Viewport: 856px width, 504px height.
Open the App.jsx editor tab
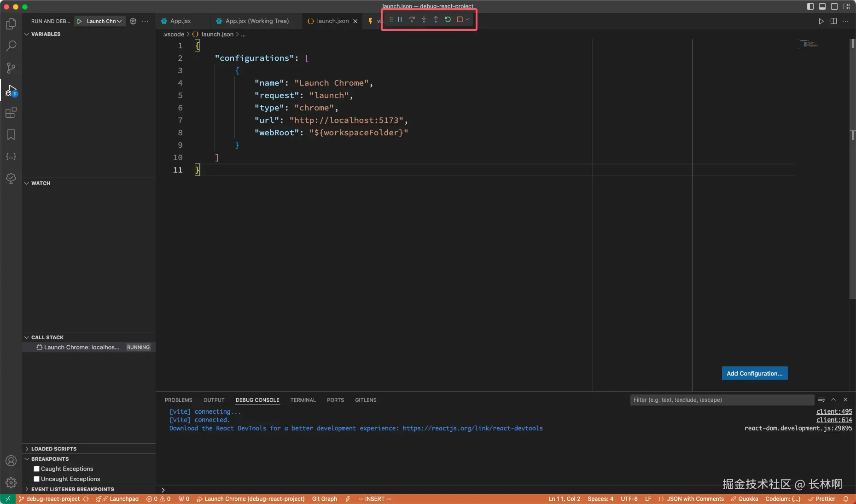[x=180, y=21]
